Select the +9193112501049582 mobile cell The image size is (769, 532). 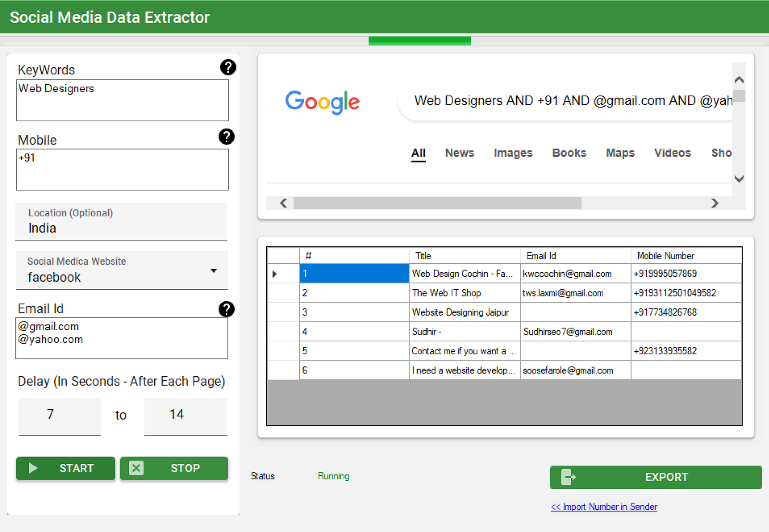(686, 293)
